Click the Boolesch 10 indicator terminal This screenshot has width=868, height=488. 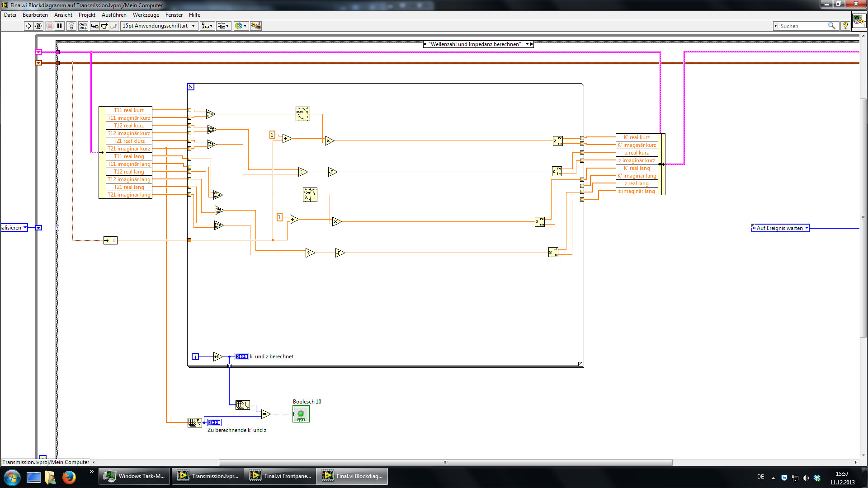coord(301,414)
